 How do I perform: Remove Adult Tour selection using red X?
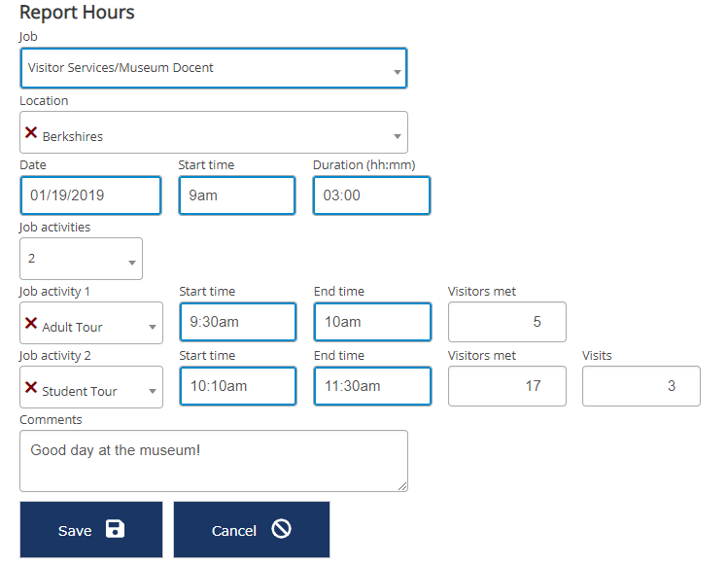click(x=31, y=324)
